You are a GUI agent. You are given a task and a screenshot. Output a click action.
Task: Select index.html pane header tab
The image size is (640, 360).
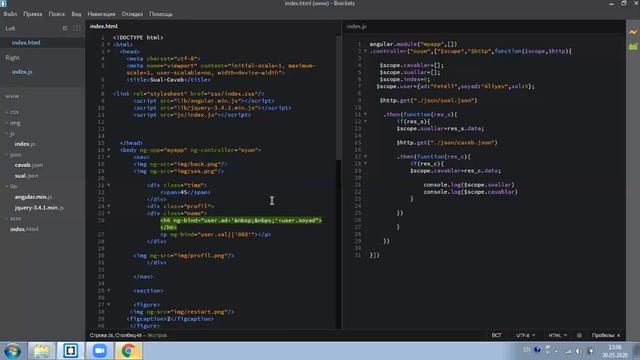pos(104,26)
